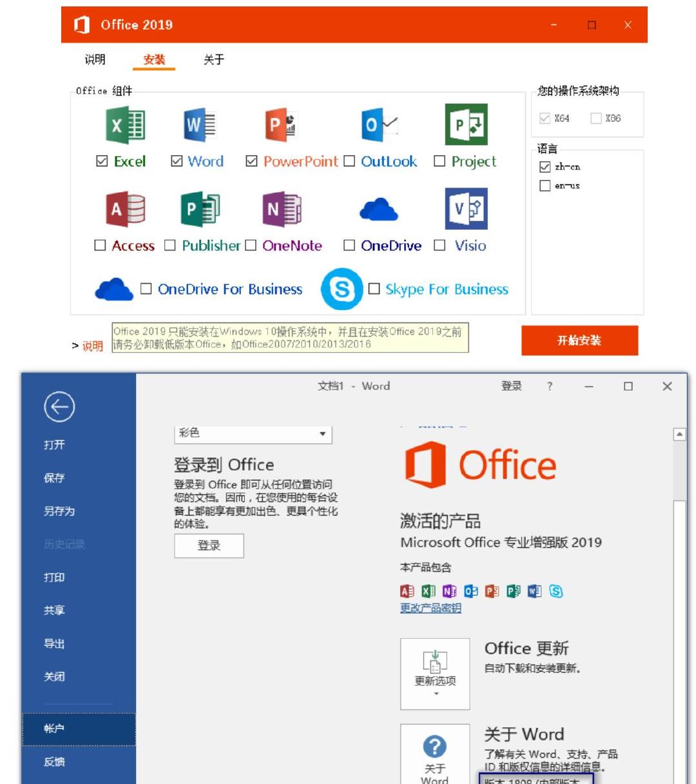Tick the Access component checkbox
This screenshot has width=696, height=784.
point(100,245)
